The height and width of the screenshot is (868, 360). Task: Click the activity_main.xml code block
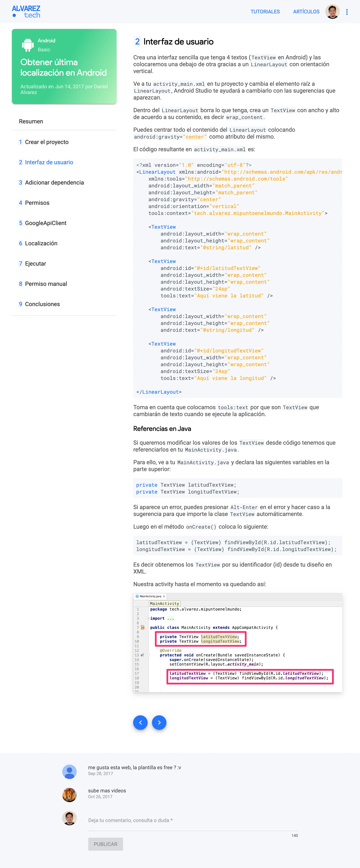238,278
